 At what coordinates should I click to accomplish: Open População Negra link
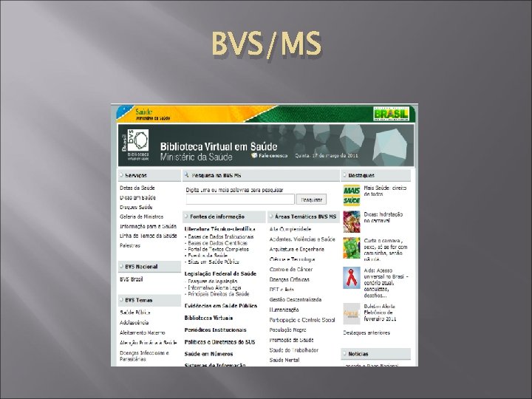287,330
